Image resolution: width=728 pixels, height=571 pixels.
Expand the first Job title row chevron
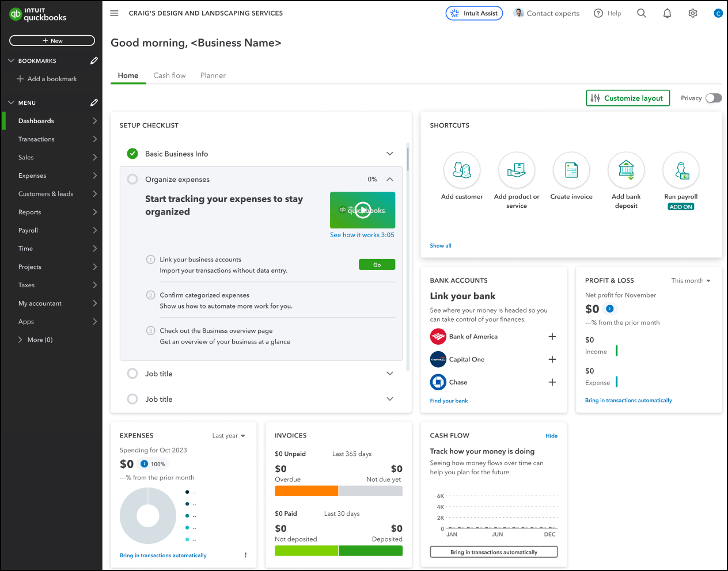pos(390,374)
